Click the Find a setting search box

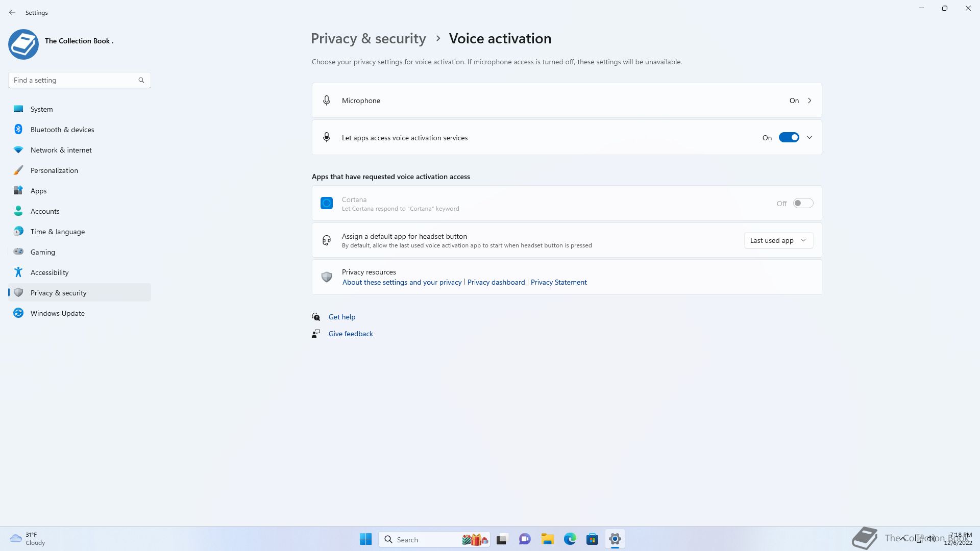point(74,80)
